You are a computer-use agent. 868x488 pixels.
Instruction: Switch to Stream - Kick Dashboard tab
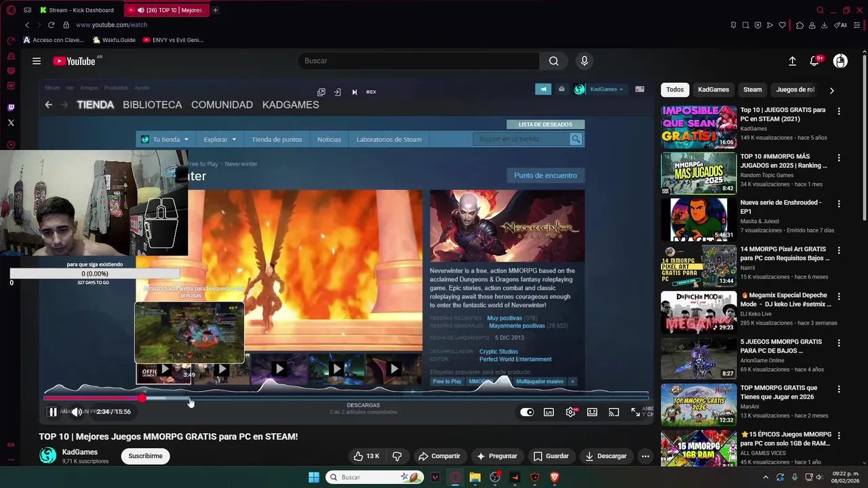(x=76, y=10)
